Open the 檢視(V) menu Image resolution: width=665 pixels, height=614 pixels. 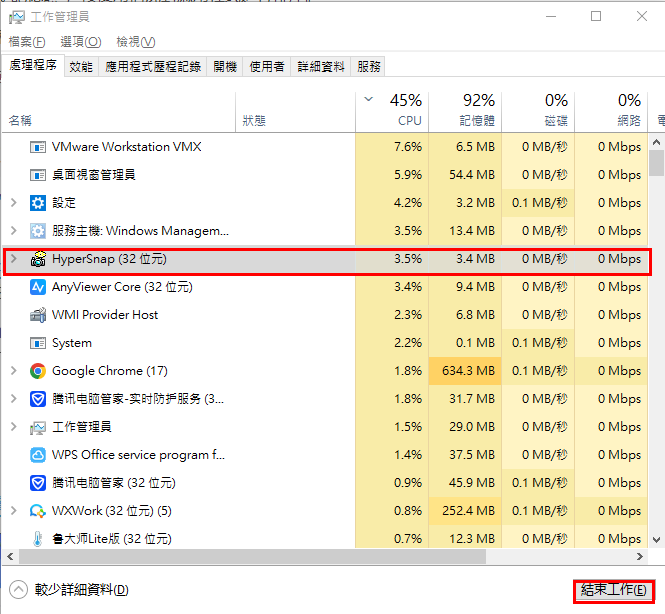point(136,42)
